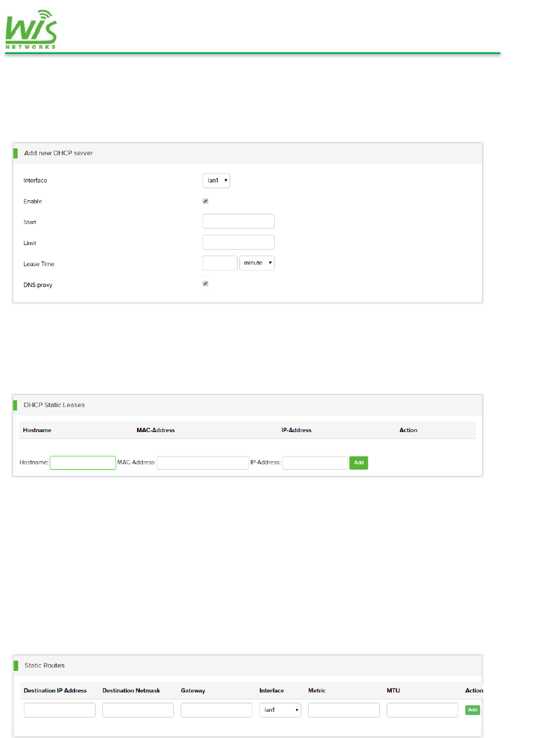Open the Static Routes Interface dropdown

(280, 710)
